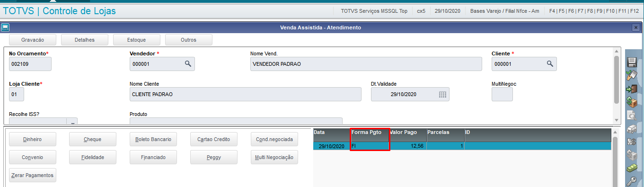Click the form panel vertical scrollbar thumb
The image size is (644, 187).
(616, 80)
